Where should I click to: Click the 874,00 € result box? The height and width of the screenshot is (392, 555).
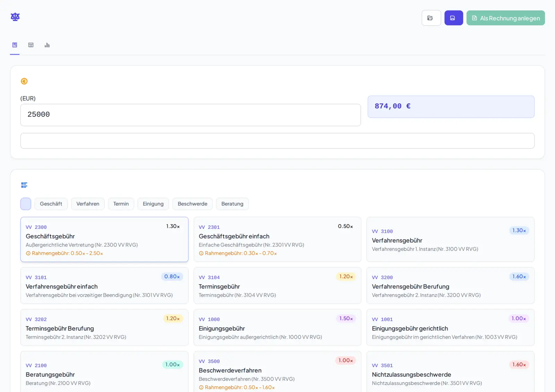[451, 106]
